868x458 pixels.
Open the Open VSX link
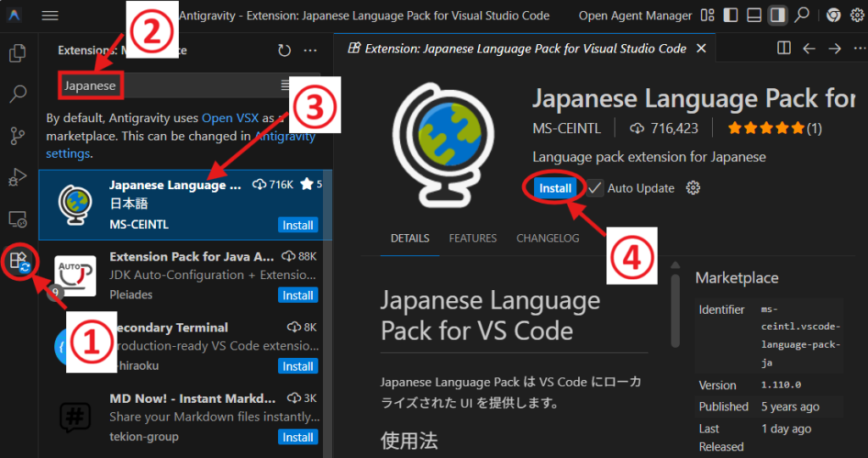228,118
